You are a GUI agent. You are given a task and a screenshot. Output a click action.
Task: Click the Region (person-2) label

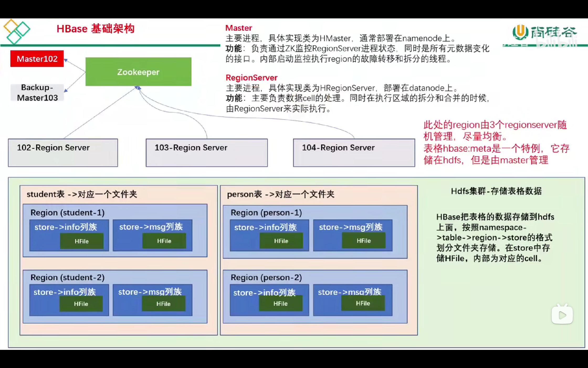(266, 277)
